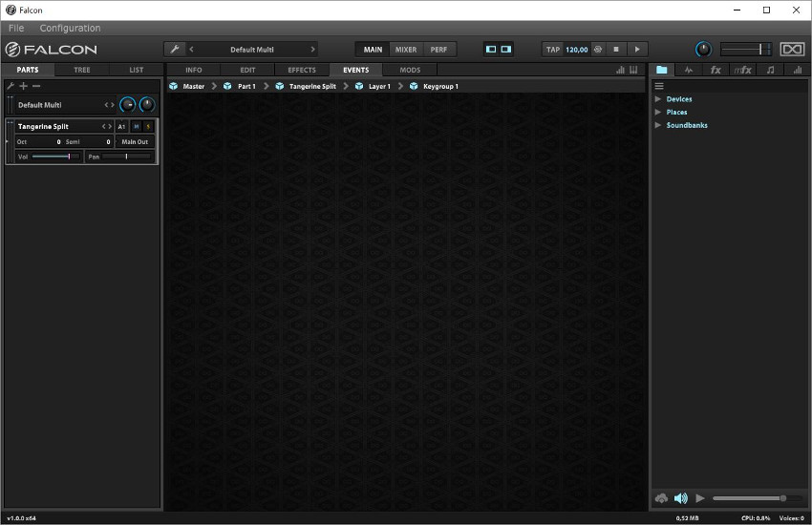
Task: Switch to the PERF view
Action: (438, 49)
